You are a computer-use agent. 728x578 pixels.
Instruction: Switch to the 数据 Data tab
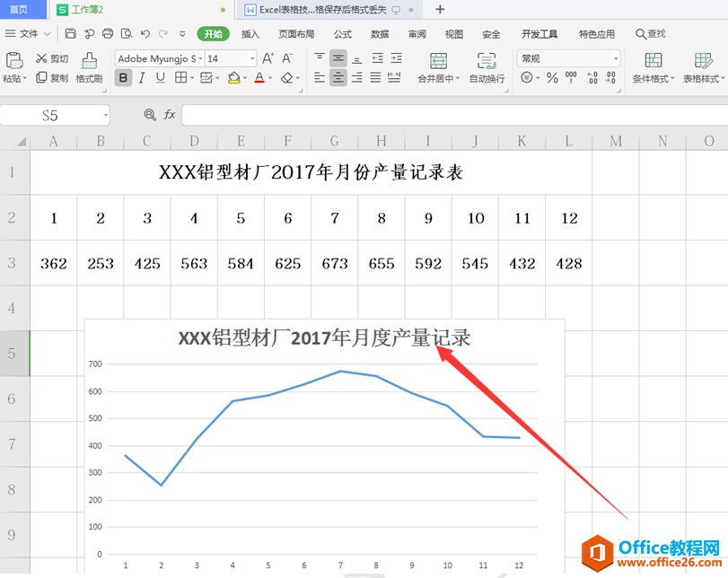pos(380,34)
